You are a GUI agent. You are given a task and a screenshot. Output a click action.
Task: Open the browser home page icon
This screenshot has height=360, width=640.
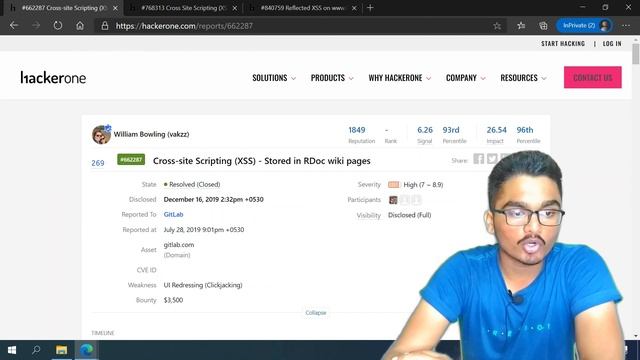pos(80,25)
